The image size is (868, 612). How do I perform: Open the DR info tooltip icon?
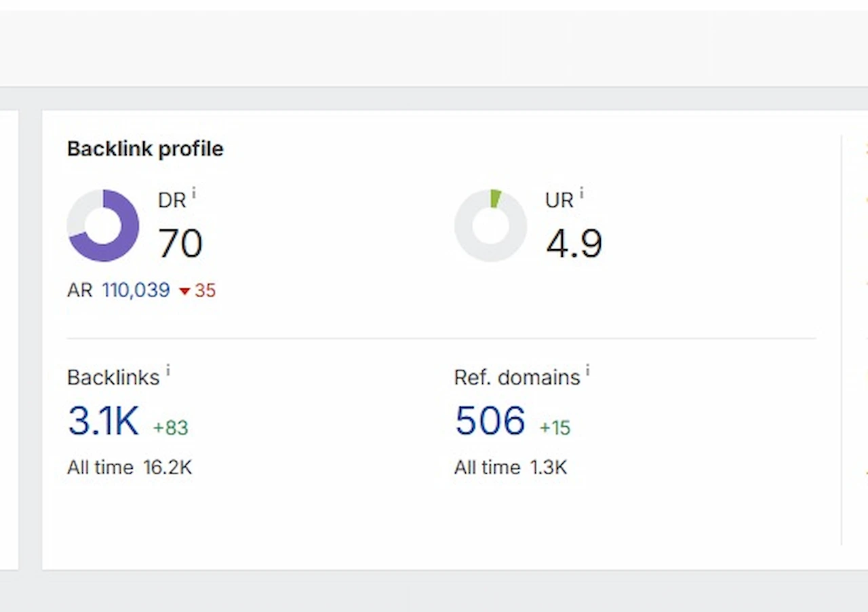click(194, 195)
